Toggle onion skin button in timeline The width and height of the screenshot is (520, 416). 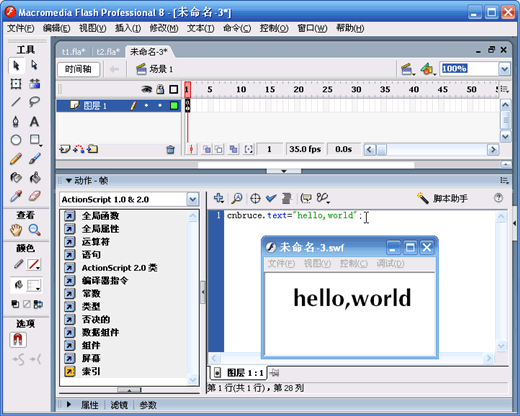[207, 149]
